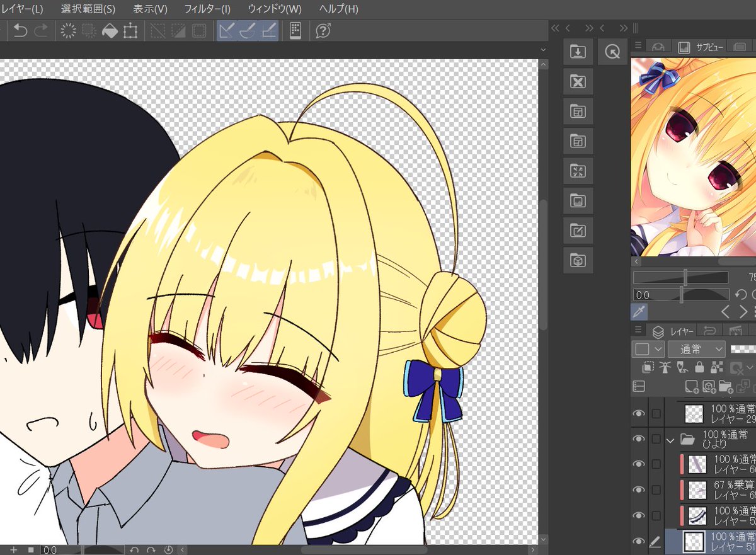Viewport: 756px width, 555px height.
Task: Click the material folder icon with converging arrows
Action: [578, 171]
